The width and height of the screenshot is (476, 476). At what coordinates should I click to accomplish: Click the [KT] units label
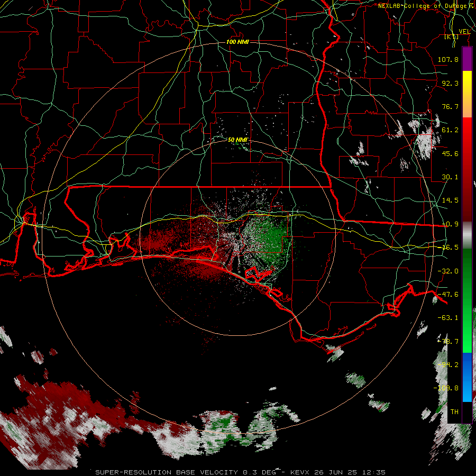click(x=452, y=37)
